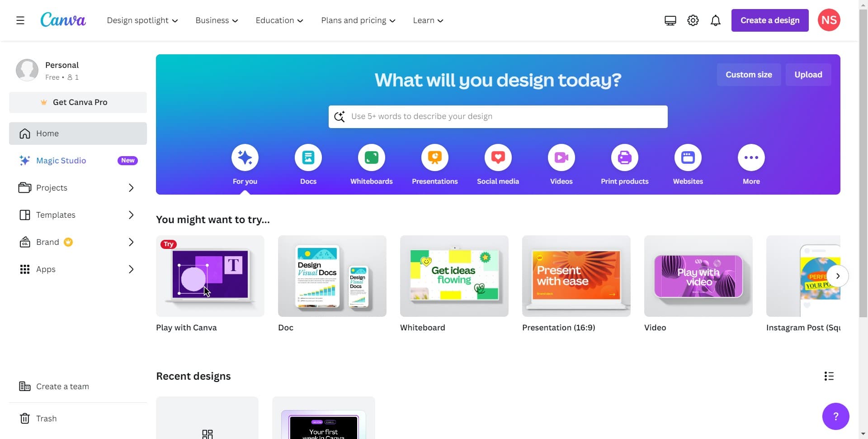Click the Presentations icon

click(x=434, y=157)
